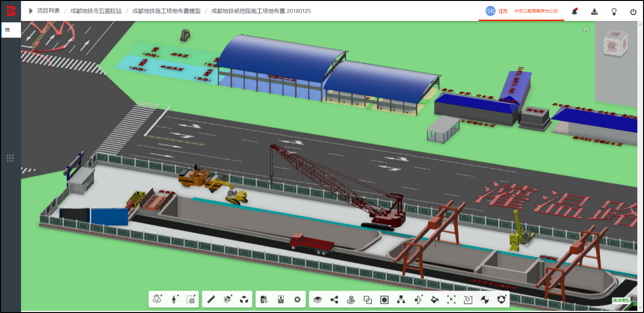
Task: Select the paint bucket tool
Action: (x=434, y=299)
